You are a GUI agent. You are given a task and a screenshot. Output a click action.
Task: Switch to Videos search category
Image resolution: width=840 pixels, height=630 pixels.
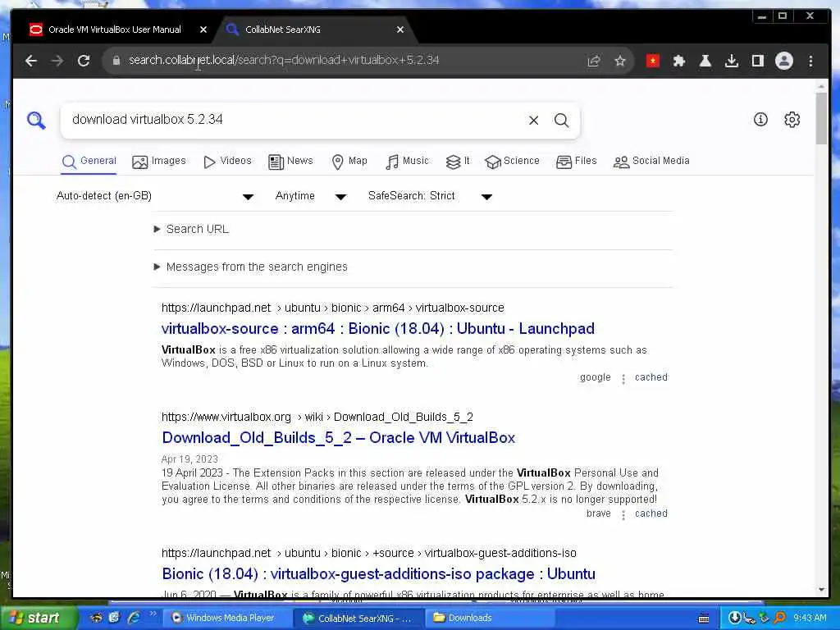pyautogui.click(x=227, y=162)
